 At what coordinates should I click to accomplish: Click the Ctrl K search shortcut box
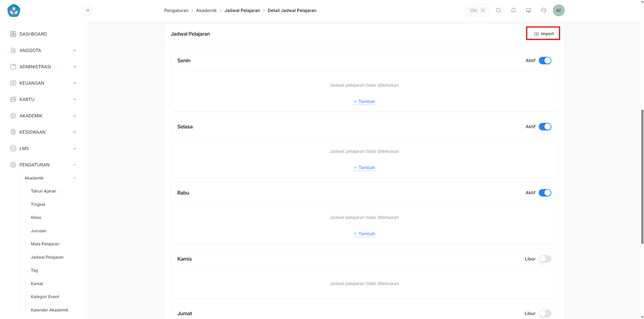(477, 11)
